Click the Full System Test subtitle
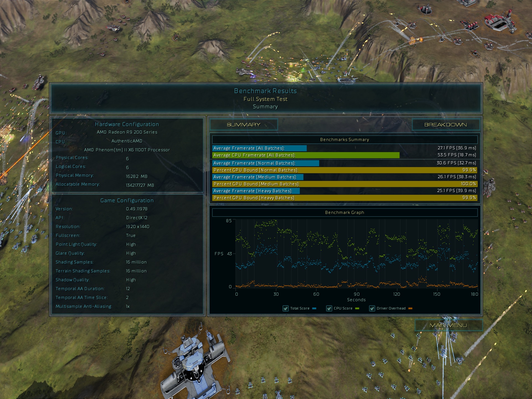The image size is (532, 399). tap(265, 99)
